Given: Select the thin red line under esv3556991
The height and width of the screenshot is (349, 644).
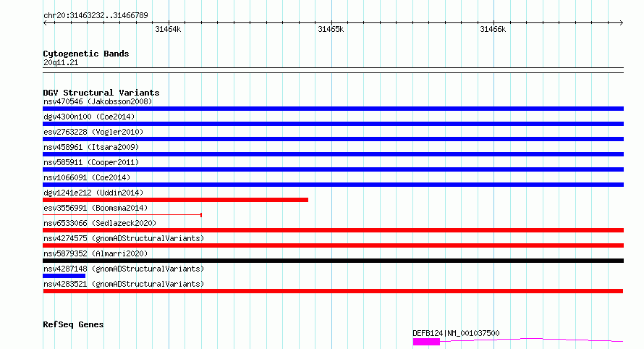Looking at the screenshot, I should coord(122,214).
